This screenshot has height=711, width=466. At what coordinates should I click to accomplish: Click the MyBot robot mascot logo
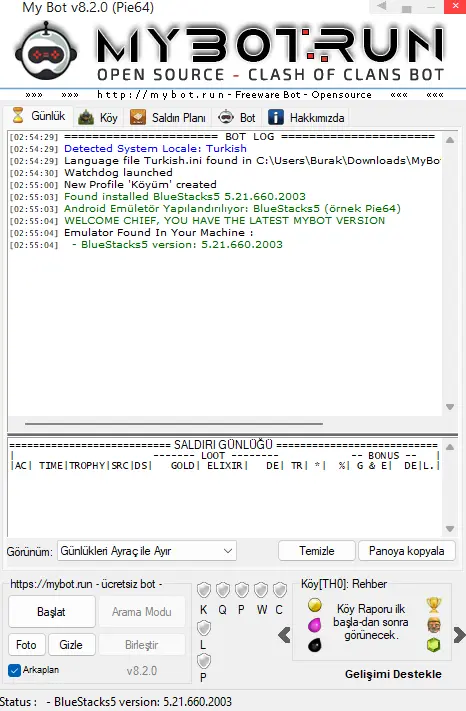(45, 51)
